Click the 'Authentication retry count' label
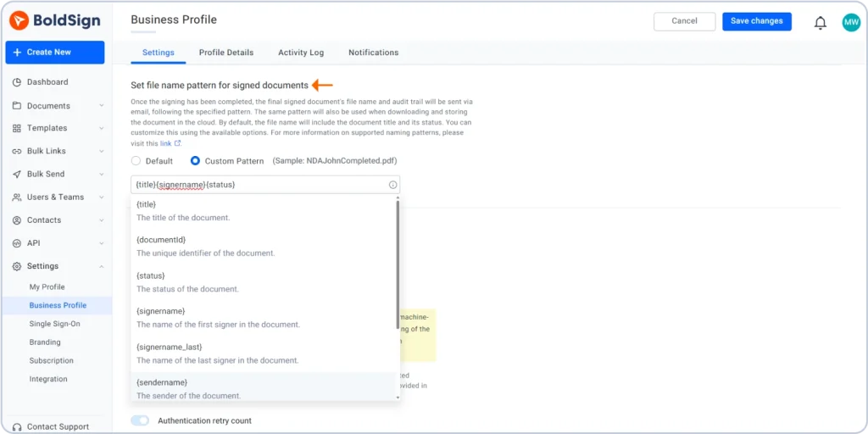Viewport: 868px width, 434px height. [205, 420]
